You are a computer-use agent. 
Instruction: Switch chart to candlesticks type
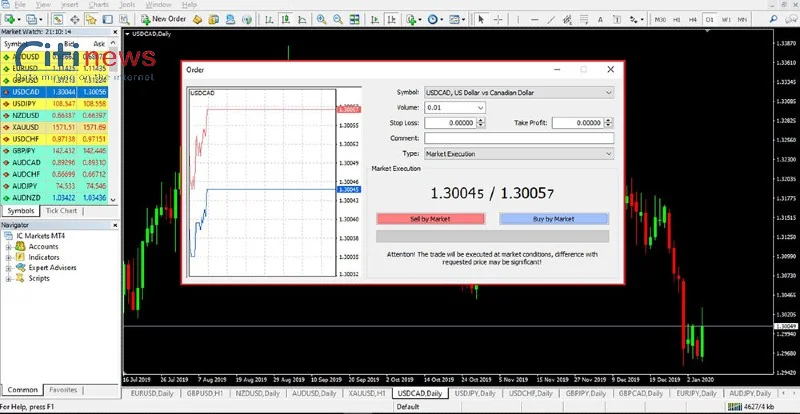[286, 19]
